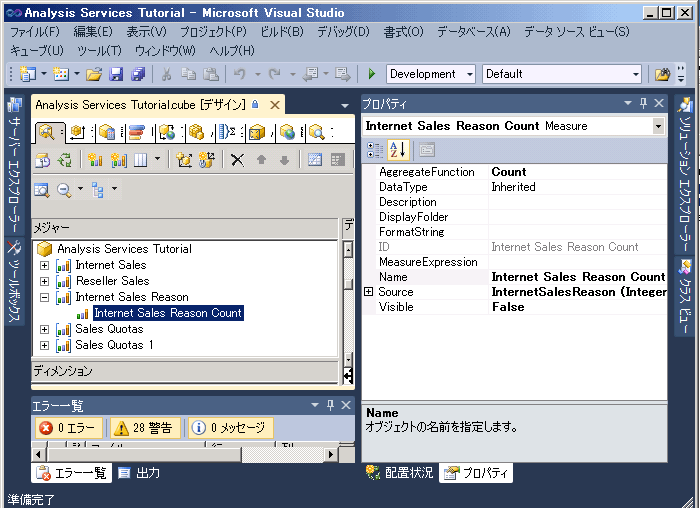Toggle the 0 errors filter button
The width and height of the screenshot is (700, 508).
tap(69, 428)
